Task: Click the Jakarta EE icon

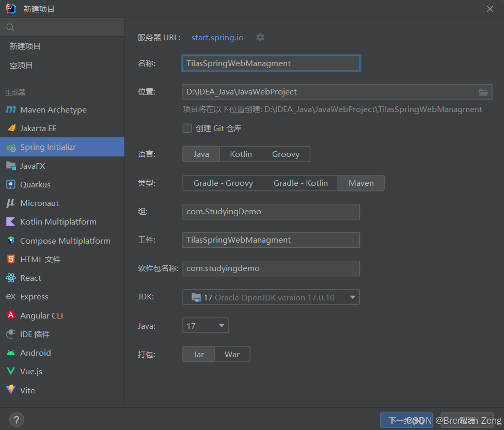Action: [11, 128]
